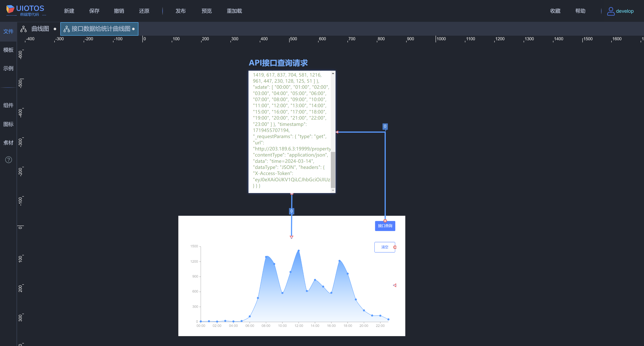This screenshot has width=644, height=346.
Task: Click the 0 label on vertical connection line
Action: (291, 211)
